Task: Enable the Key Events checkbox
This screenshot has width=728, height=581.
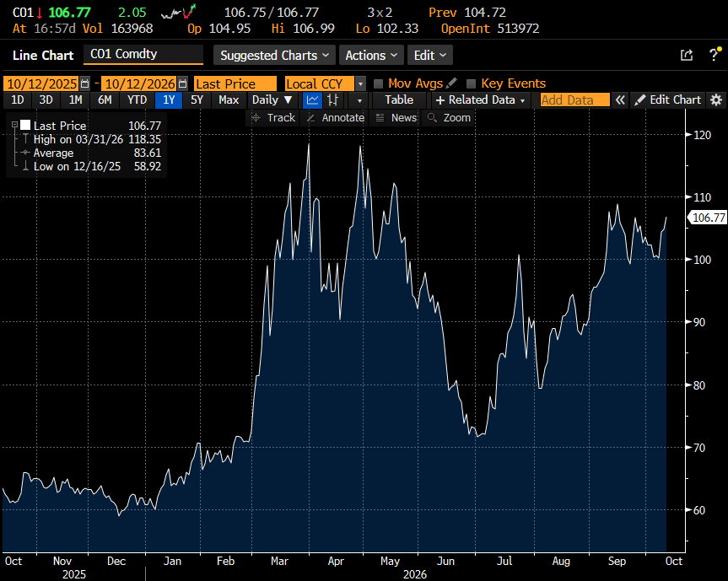Action: click(472, 83)
